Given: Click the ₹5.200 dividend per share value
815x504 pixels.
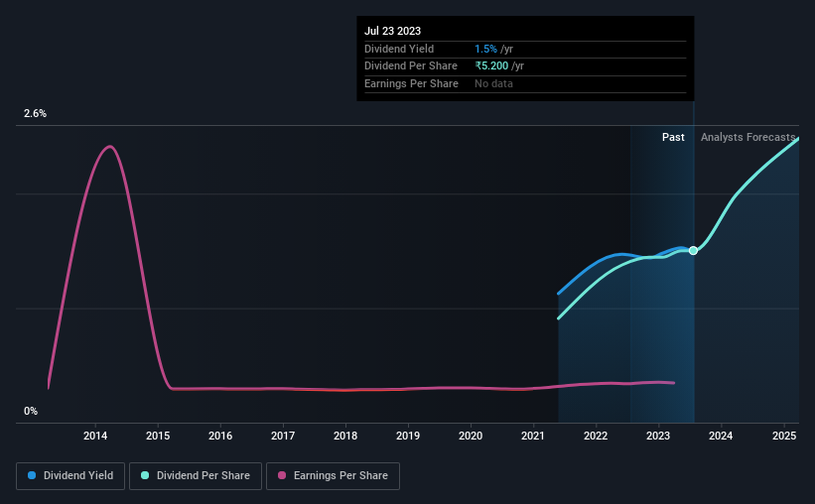Looking at the screenshot, I should click(x=491, y=66).
